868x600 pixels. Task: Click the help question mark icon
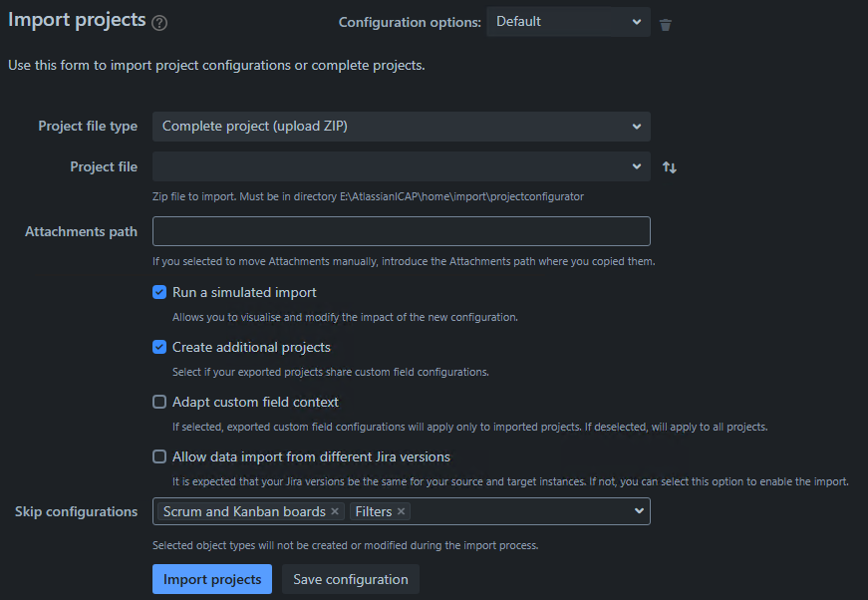[159, 23]
